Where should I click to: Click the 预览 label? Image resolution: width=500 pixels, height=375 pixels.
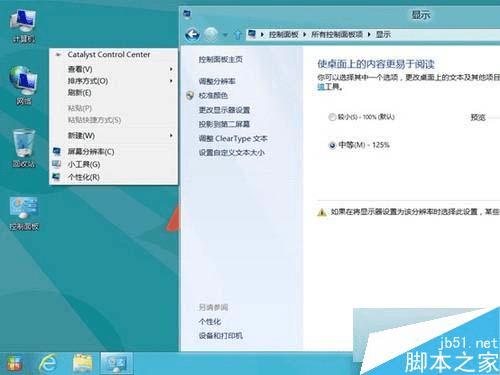coord(478,117)
